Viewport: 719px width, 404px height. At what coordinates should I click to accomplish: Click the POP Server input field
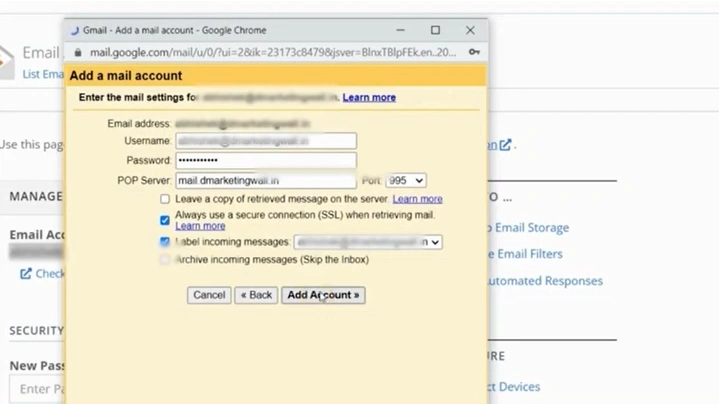coord(266,181)
